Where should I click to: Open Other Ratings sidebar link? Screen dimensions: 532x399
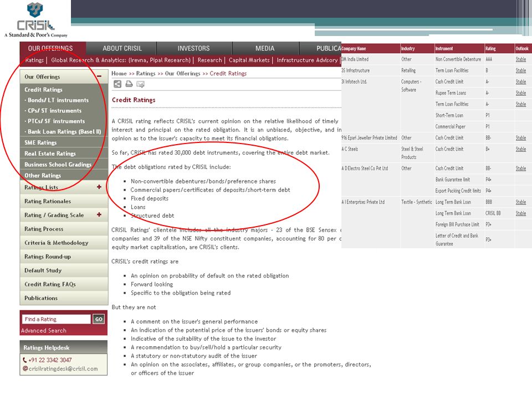pos(43,176)
